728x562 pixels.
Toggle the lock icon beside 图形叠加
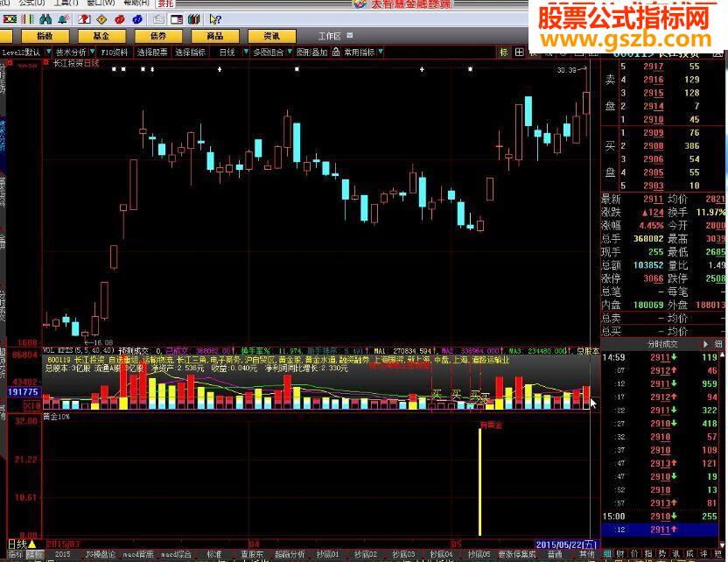(x=336, y=52)
